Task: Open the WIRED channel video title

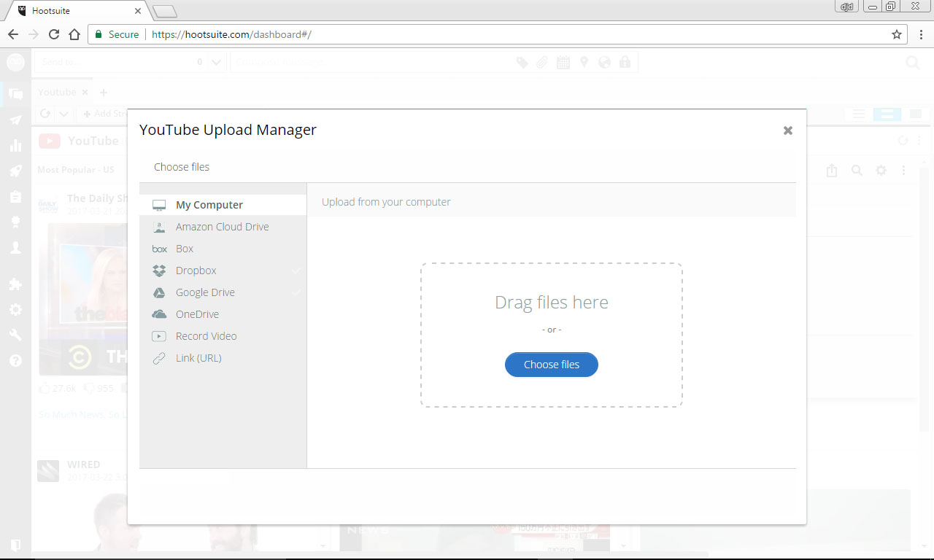Action: pos(84,464)
